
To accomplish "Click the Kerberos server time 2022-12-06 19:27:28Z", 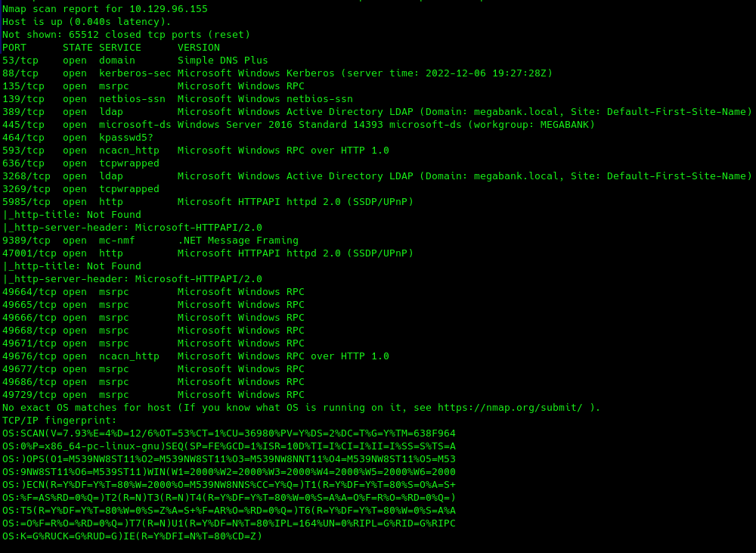I will point(485,73).
